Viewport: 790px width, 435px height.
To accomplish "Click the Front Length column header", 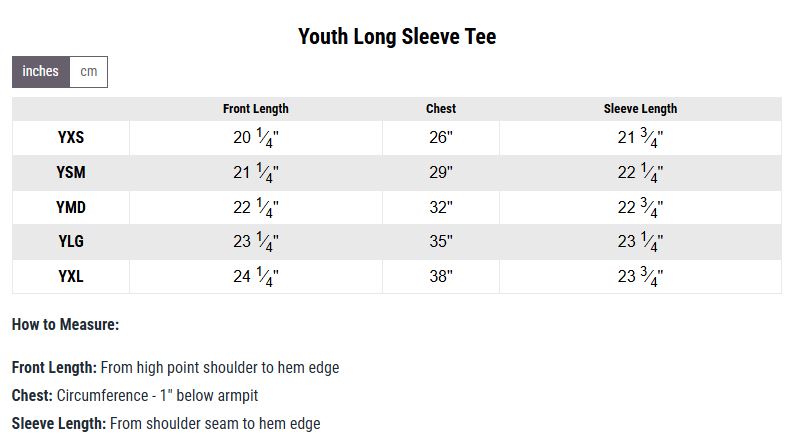I will [255, 109].
